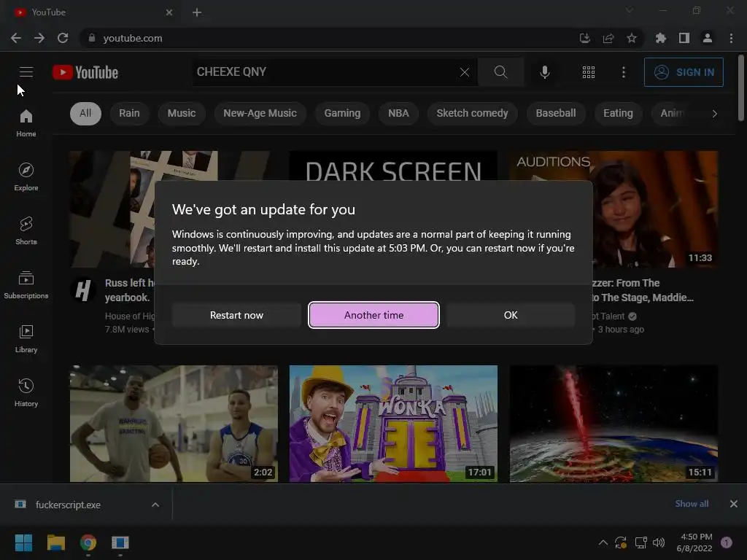Open the browser Extensions puzzle icon

(661, 38)
